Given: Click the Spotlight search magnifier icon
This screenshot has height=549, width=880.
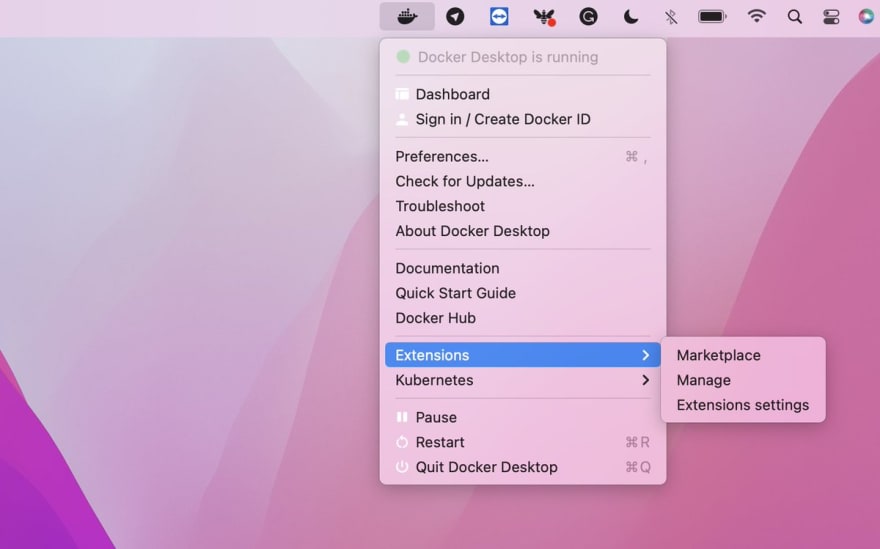Looking at the screenshot, I should pos(794,17).
